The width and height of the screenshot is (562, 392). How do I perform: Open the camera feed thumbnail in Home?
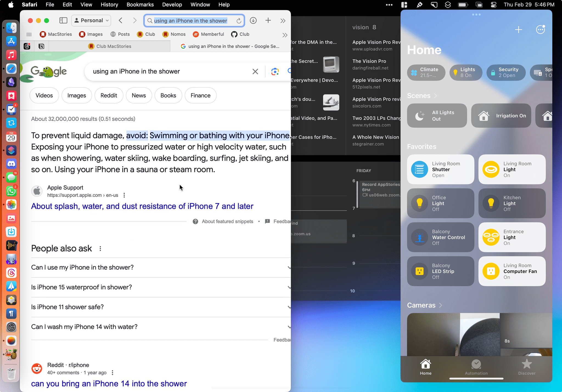click(x=479, y=334)
